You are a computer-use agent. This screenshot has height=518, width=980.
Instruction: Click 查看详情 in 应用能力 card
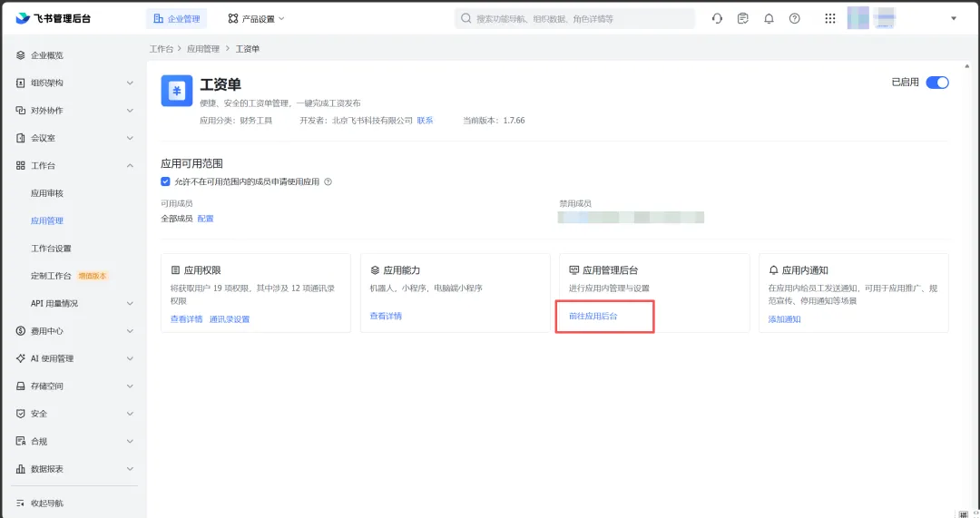pyautogui.click(x=386, y=317)
